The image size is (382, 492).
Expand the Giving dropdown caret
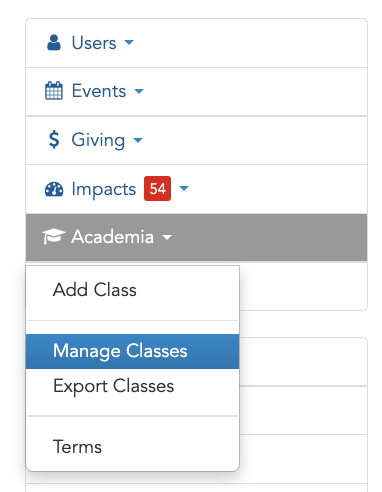[138, 140]
